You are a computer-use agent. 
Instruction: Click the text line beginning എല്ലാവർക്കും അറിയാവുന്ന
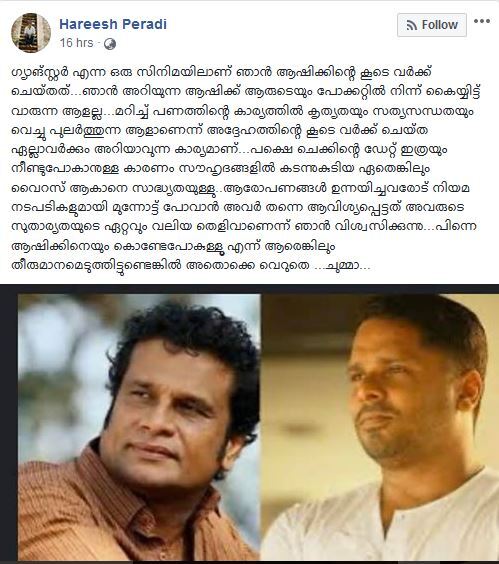[x=229, y=150]
